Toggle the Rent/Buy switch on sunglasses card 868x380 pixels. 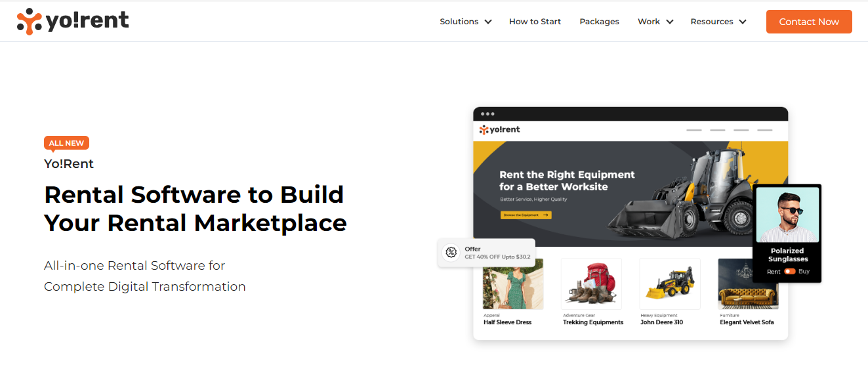789,271
